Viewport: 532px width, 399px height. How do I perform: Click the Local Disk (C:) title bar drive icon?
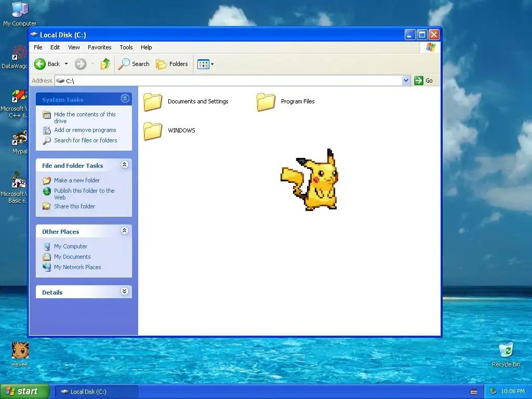pyautogui.click(x=34, y=35)
